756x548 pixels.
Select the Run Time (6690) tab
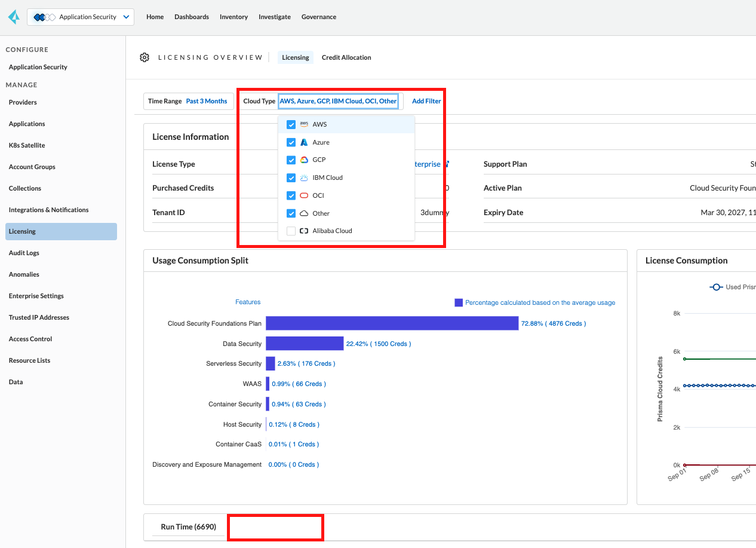pos(188,527)
